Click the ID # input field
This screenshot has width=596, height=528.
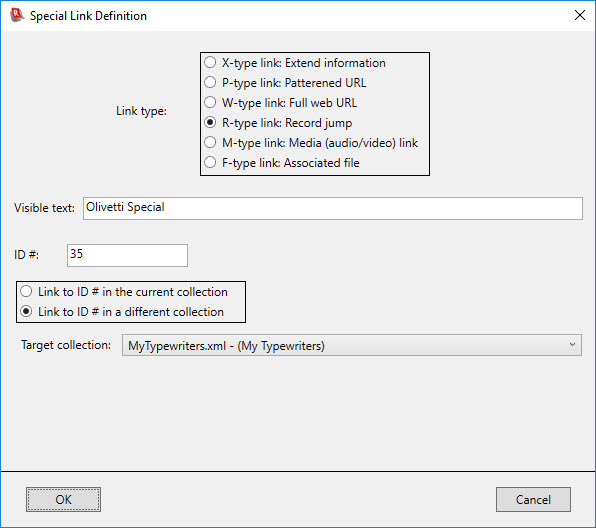[x=127, y=255]
